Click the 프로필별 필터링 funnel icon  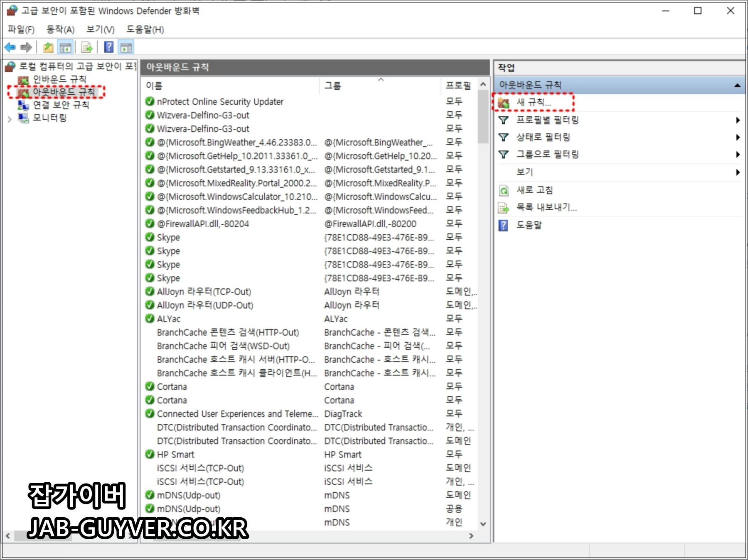point(504,120)
